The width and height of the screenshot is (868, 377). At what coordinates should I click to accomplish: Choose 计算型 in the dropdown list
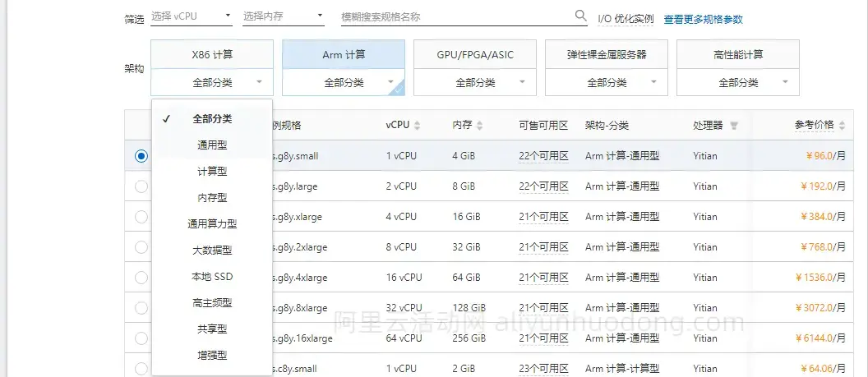[x=212, y=172]
